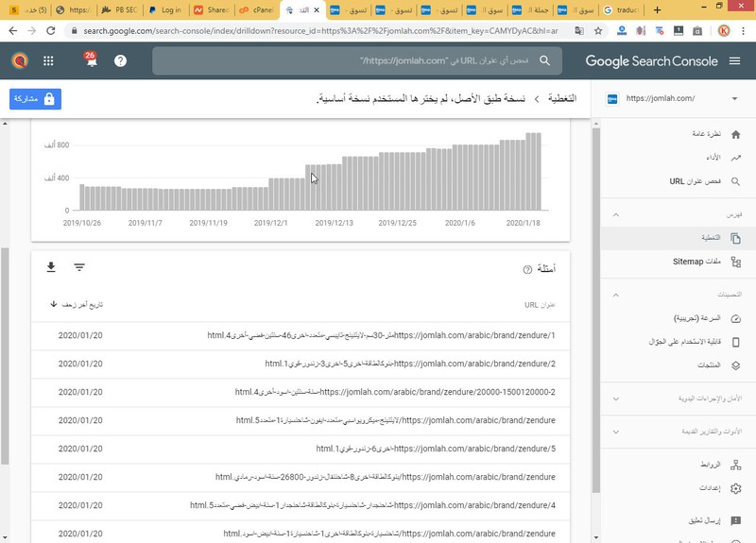Image resolution: width=756 pixels, height=543 pixels.
Task: Collapse the فهرس sidebar section
Action: pos(616,215)
